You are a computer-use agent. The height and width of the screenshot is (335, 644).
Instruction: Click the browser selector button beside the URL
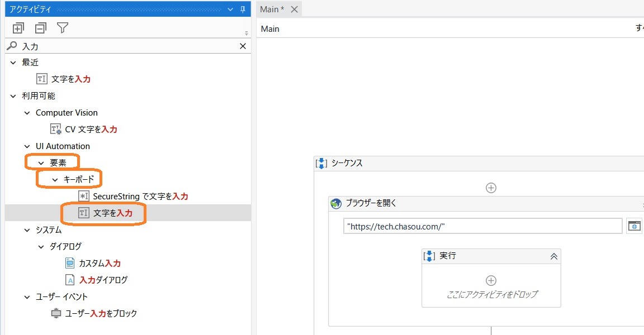[x=634, y=226]
